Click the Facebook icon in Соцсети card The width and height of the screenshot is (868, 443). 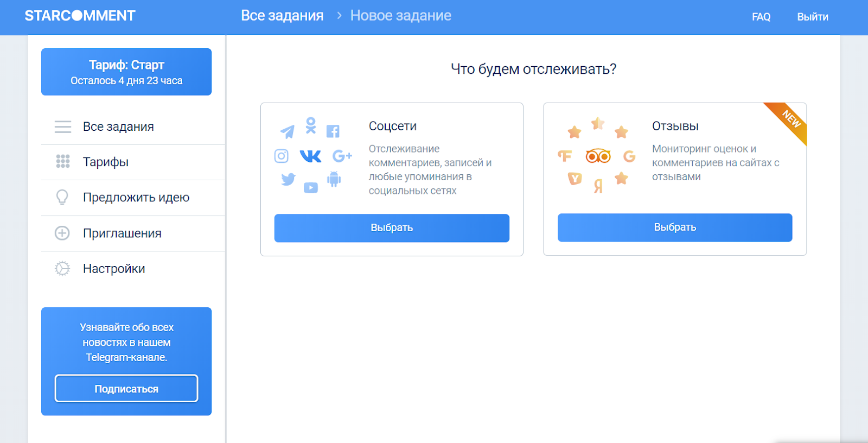pyautogui.click(x=333, y=131)
